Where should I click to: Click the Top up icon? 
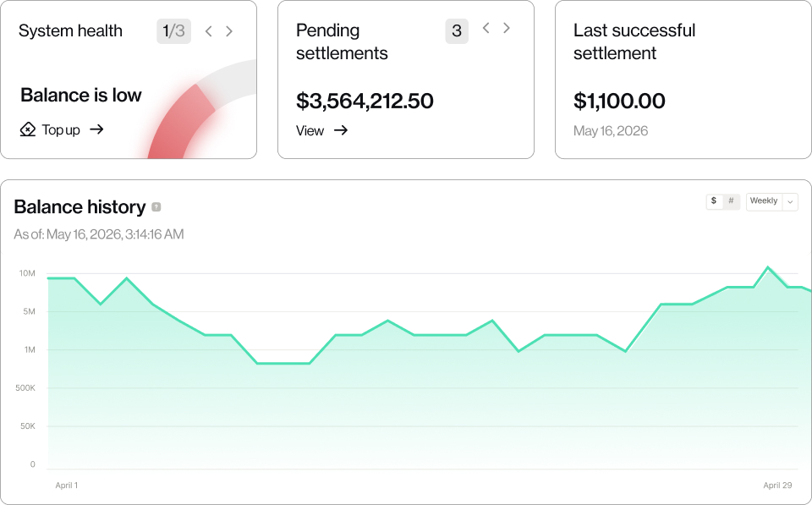[27, 129]
